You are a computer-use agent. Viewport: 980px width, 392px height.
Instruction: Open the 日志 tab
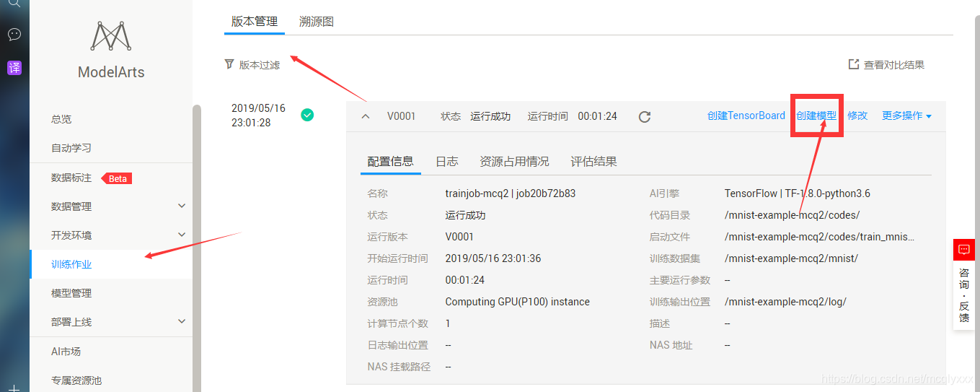click(x=447, y=162)
